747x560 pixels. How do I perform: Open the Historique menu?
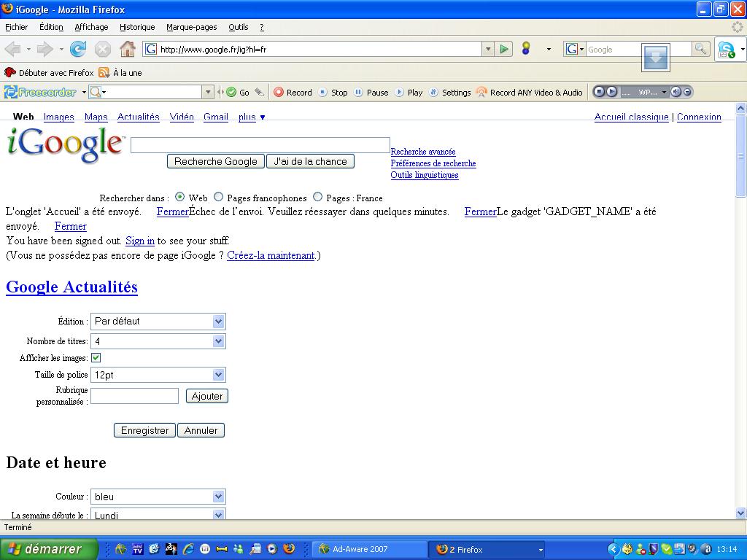(137, 27)
